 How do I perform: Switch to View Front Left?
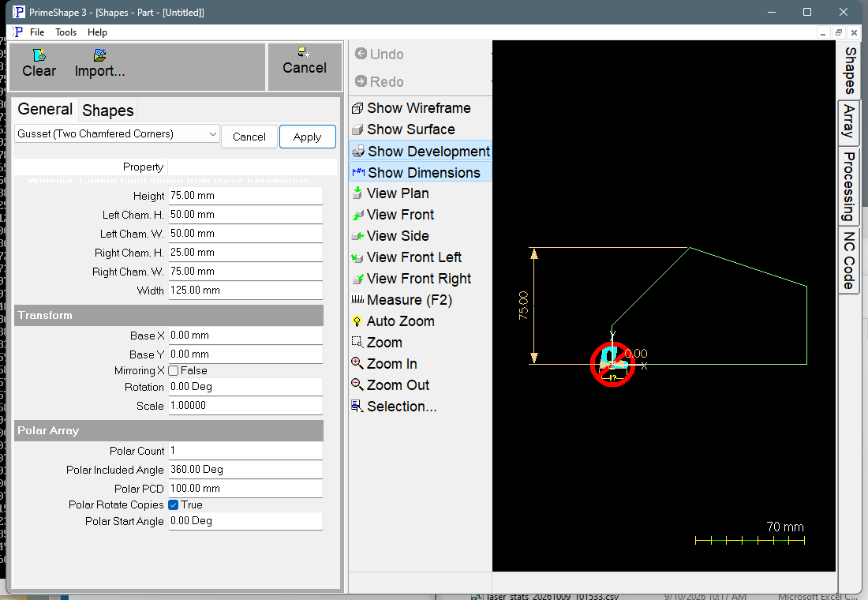[407, 257]
